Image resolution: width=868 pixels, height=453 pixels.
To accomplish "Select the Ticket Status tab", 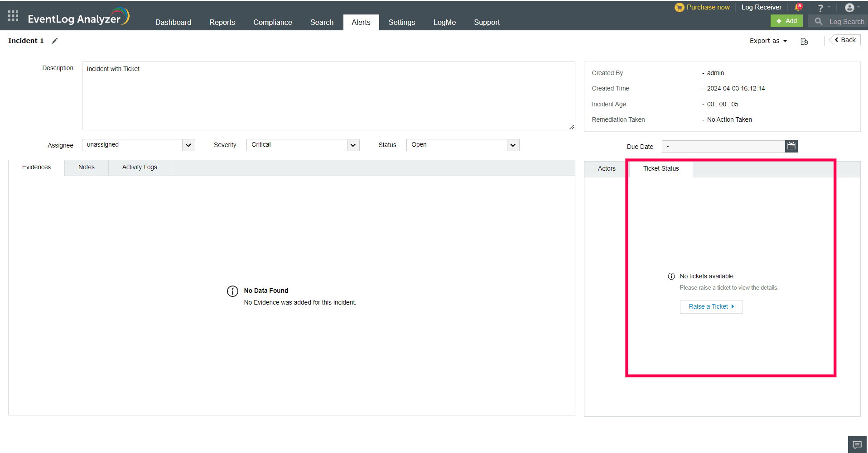I will coord(661,169).
